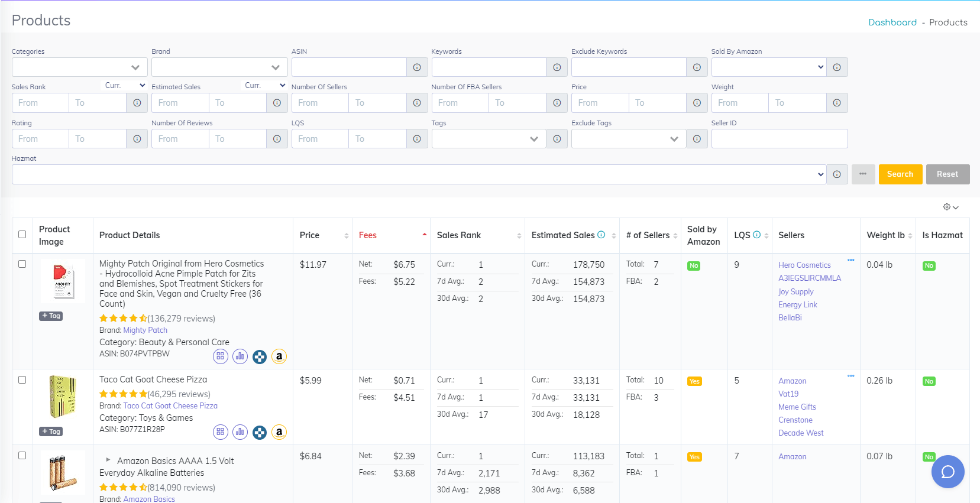Open the Categories dropdown
This screenshot has width=980, height=503.
(x=80, y=67)
